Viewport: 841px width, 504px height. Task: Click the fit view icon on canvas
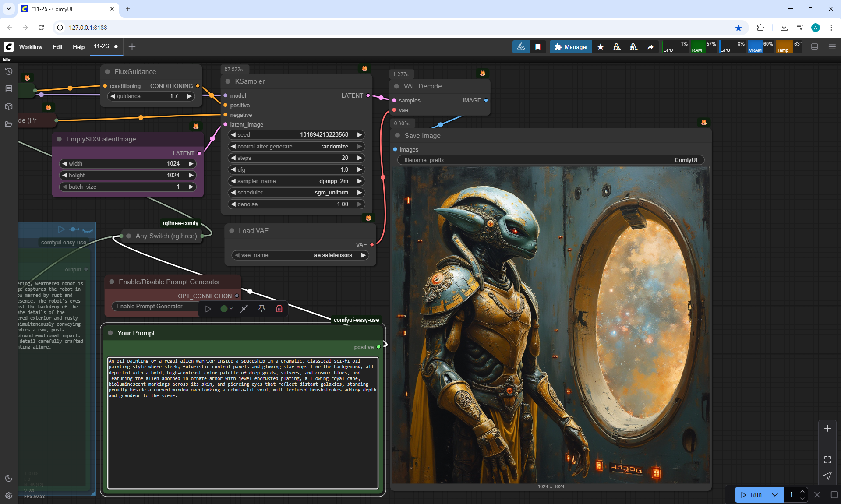point(827,460)
